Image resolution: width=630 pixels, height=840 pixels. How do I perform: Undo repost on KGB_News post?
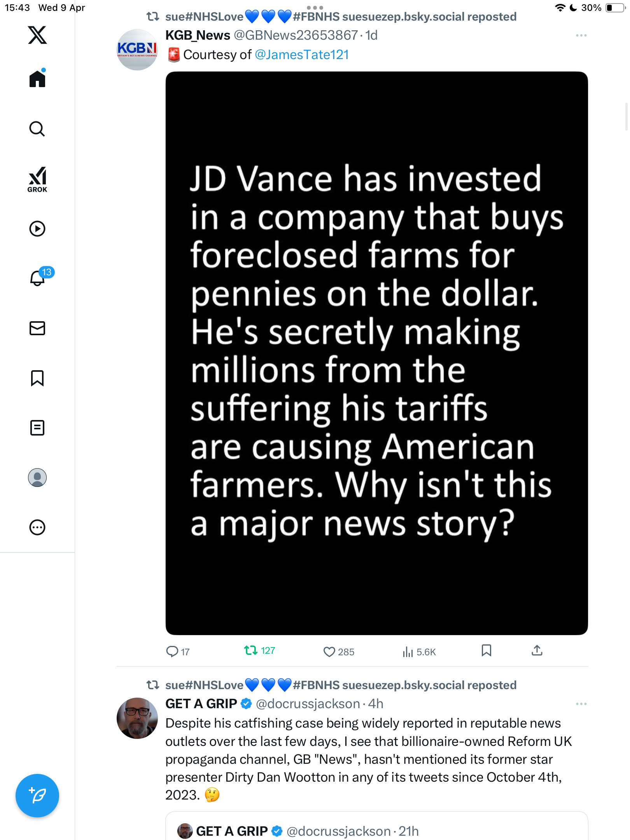coord(259,651)
